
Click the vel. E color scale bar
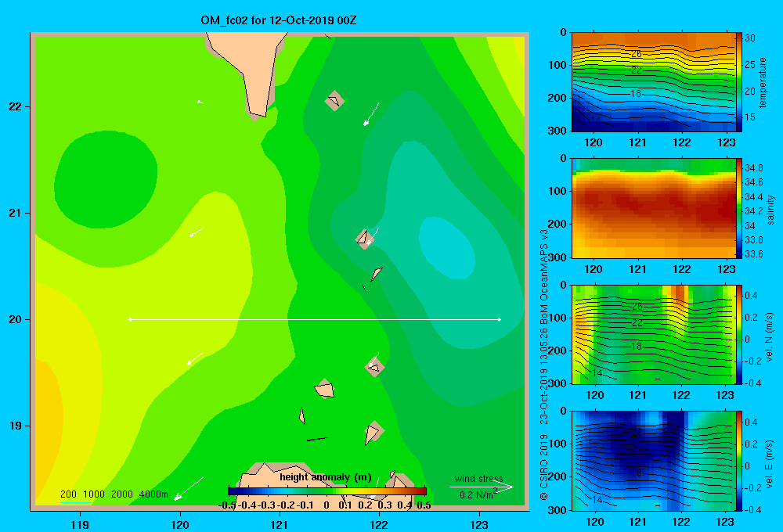point(739,461)
